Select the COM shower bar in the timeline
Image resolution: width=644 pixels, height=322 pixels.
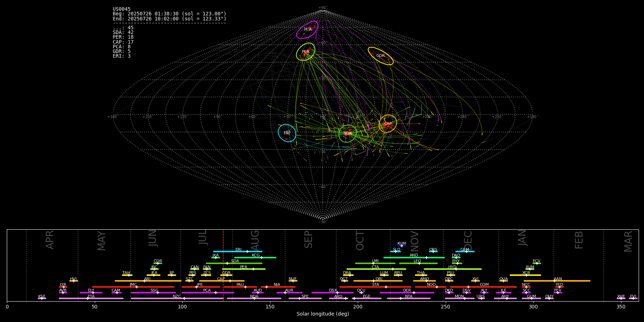483,287
